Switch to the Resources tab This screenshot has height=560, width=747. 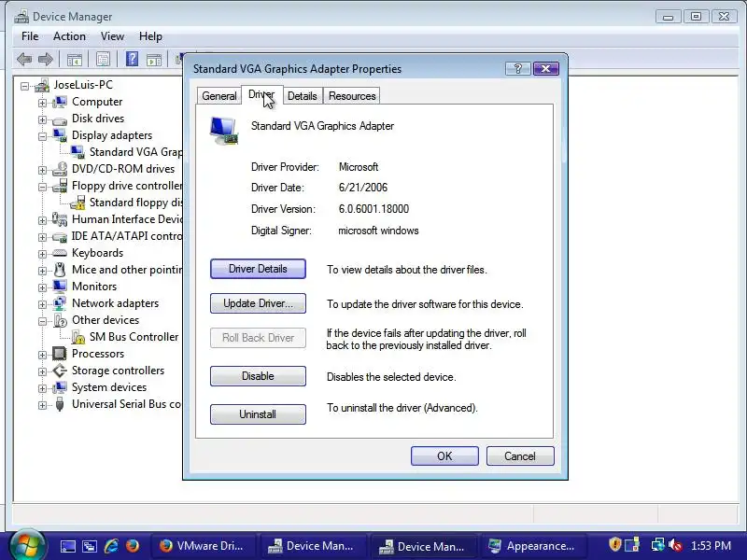point(352,96)
